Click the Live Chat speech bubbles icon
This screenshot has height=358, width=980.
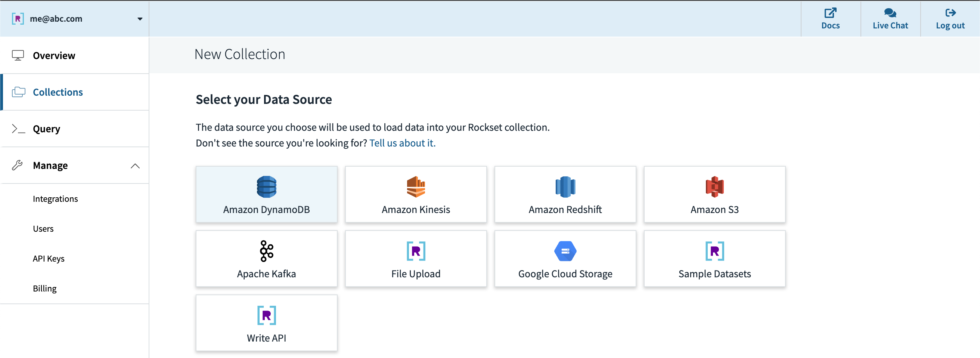pos(890,13)
